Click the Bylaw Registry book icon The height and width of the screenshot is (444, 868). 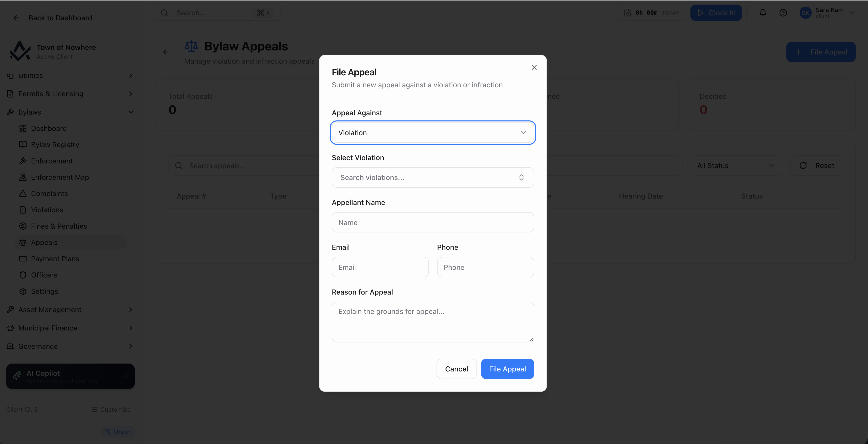(x=23, y=145)
